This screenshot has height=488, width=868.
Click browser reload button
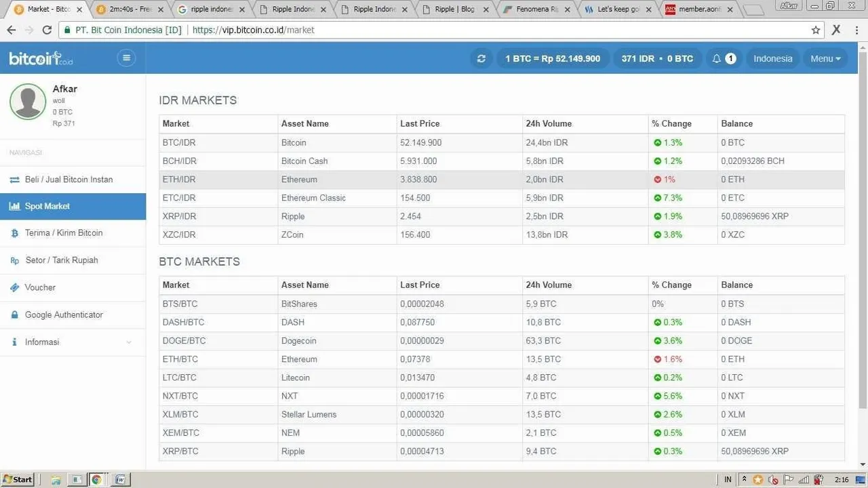pos(47,30)
